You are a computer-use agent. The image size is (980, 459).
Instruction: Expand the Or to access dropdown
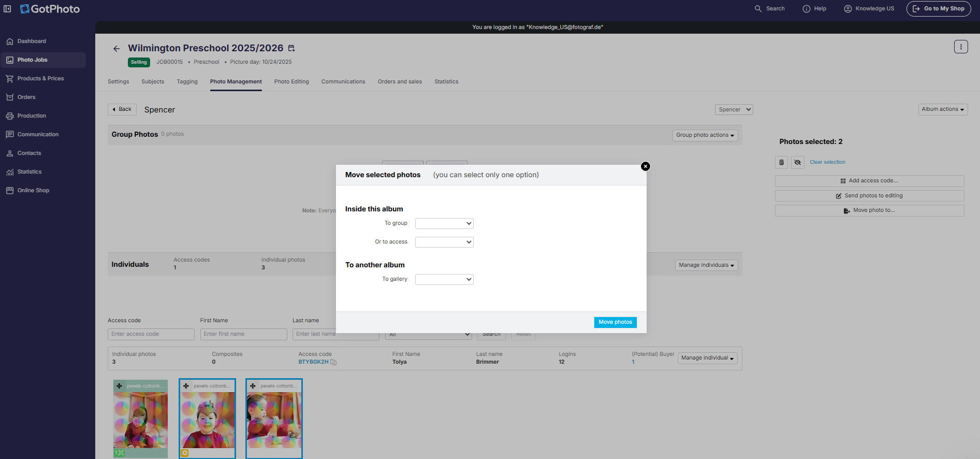pyautogui.click(x=444, y=242)
